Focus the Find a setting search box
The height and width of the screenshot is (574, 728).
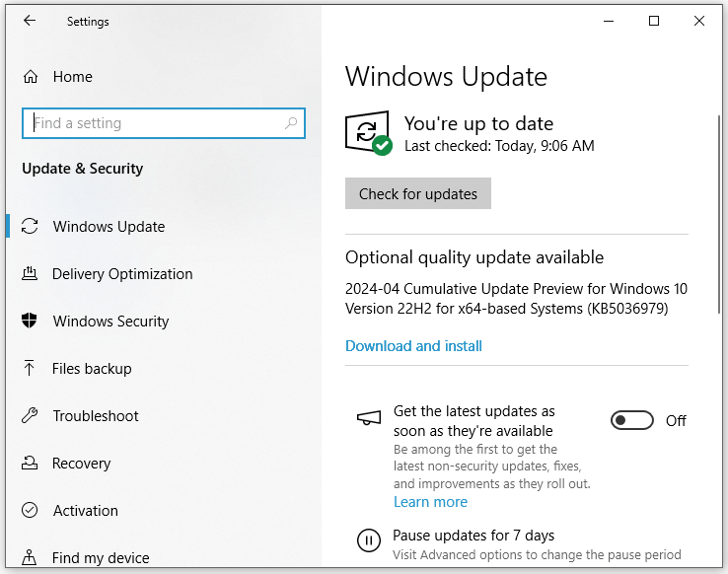coord(164,123)
